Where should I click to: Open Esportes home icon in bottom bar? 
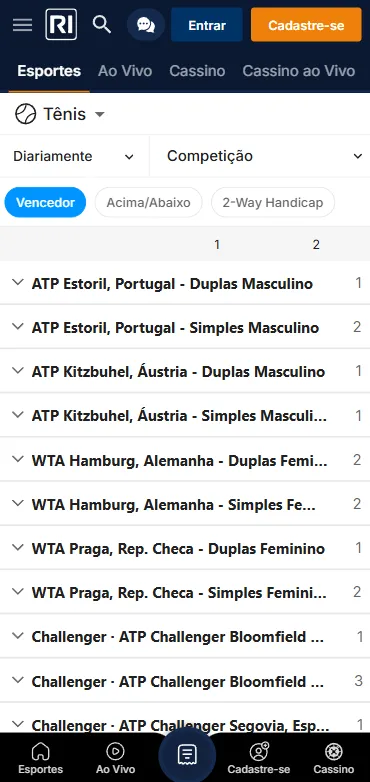tap(41, 758)
